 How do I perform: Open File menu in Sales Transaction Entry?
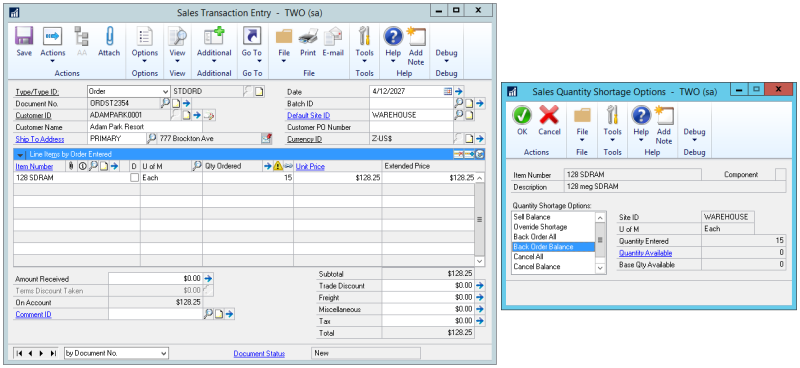click(284, 45)
